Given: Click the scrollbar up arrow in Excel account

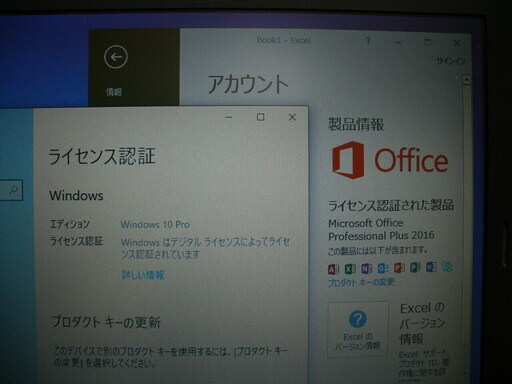Looking at the screenshot, I should pos(466,80).
